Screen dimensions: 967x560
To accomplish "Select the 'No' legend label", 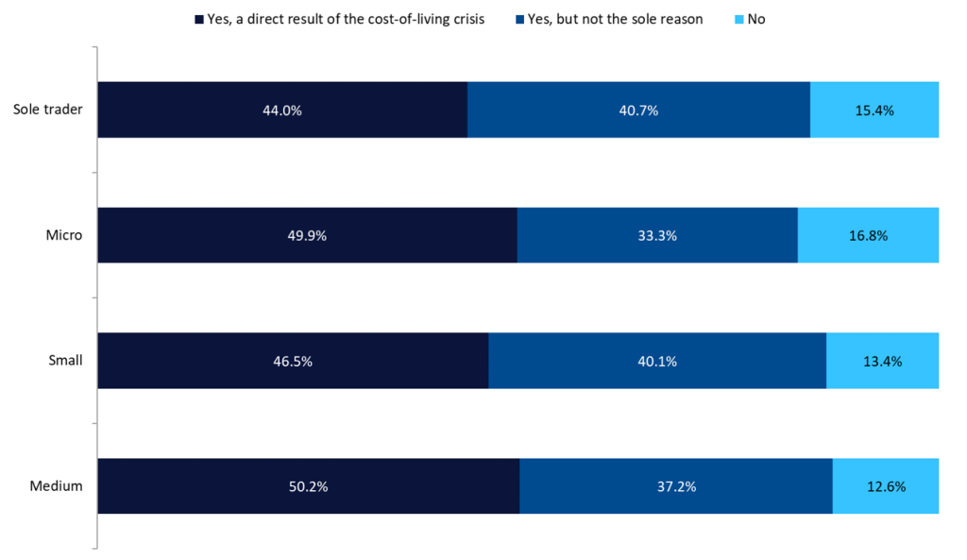I will tap(756, 19).
